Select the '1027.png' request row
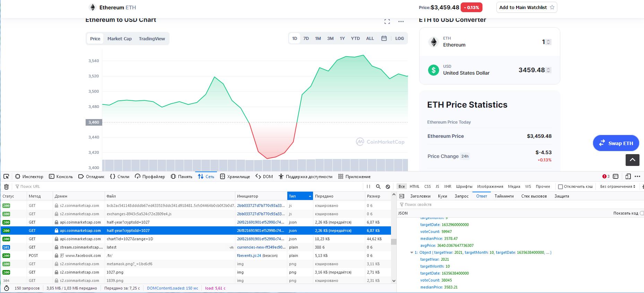This screenshot has width=644, height=293. [196, 272]
